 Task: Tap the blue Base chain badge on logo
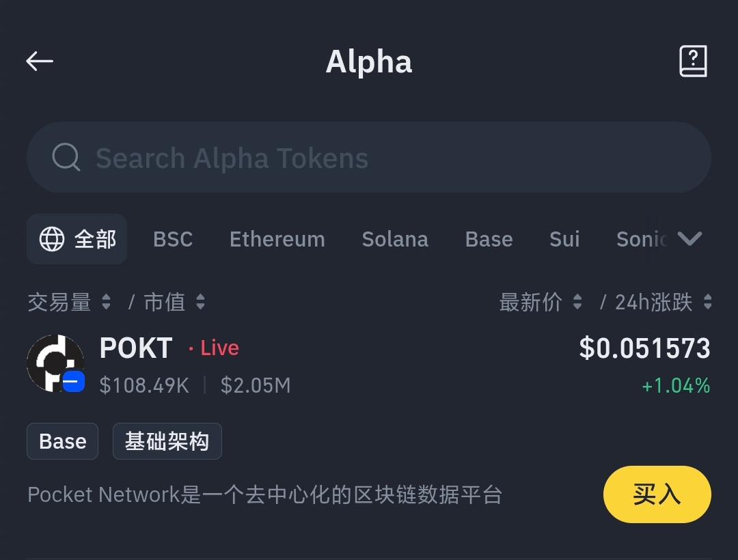coord(73,381)
